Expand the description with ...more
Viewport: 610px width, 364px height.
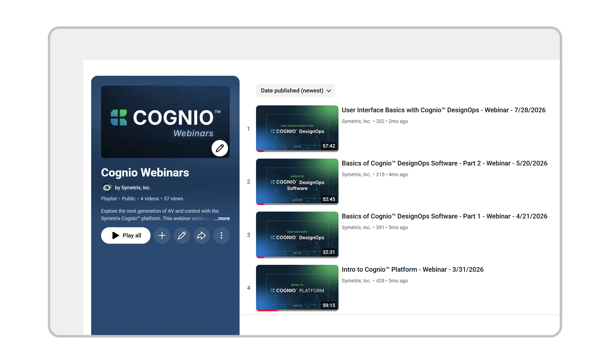(222, 218)
